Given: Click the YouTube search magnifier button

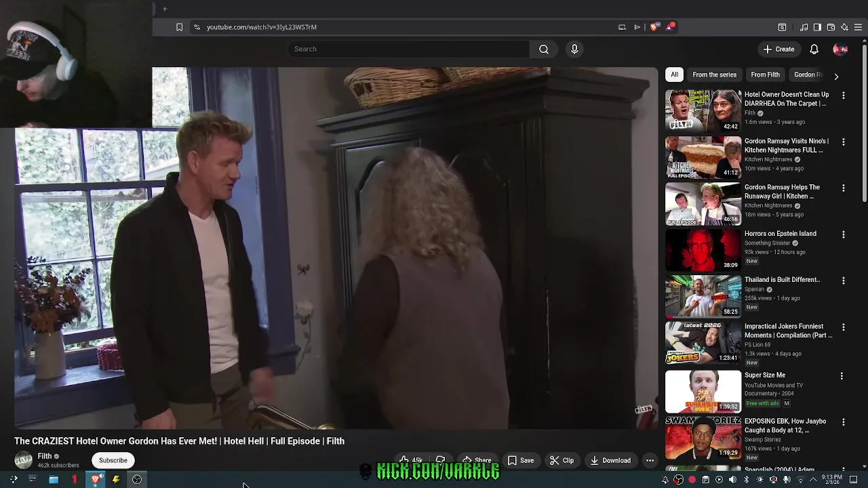Looking at the screenshot, I should (544, 49).
